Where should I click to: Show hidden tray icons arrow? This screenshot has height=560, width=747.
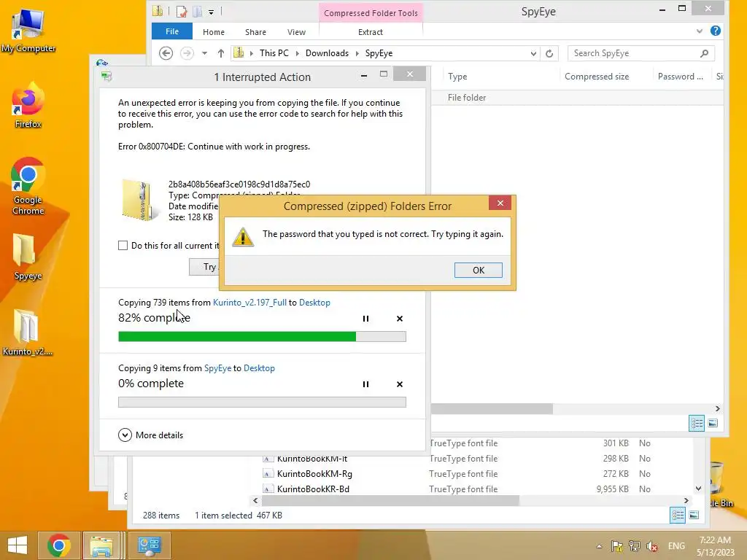click(x=599, y=546)
